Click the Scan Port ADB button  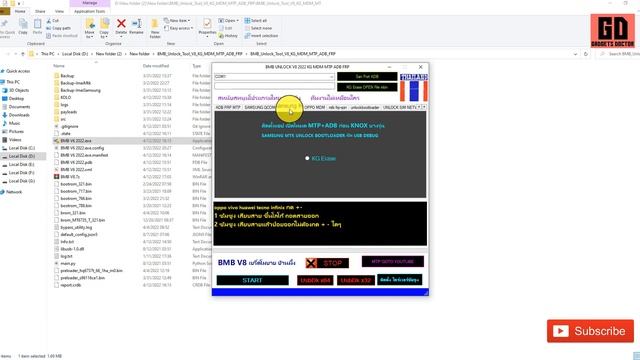[367, 76]
